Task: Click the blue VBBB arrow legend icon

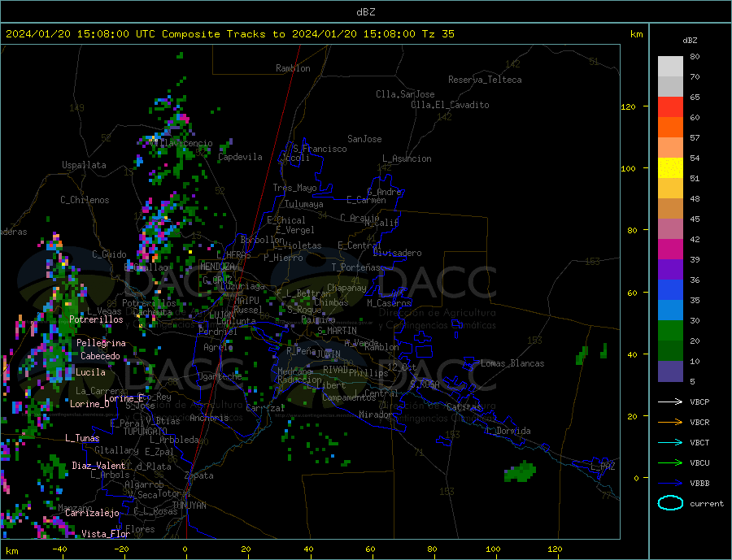Action: 670,484
